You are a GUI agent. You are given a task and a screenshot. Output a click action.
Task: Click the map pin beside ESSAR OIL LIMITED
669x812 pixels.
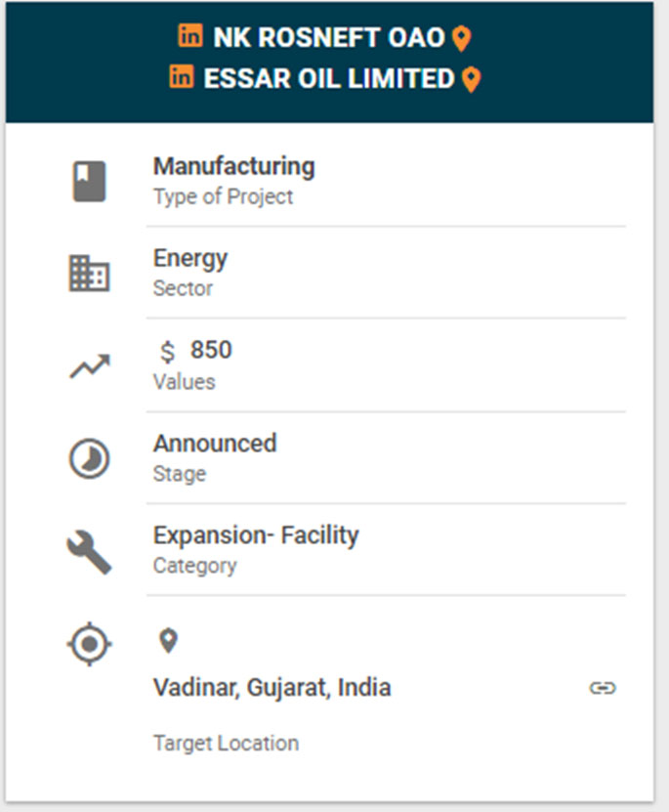point(471,80)
